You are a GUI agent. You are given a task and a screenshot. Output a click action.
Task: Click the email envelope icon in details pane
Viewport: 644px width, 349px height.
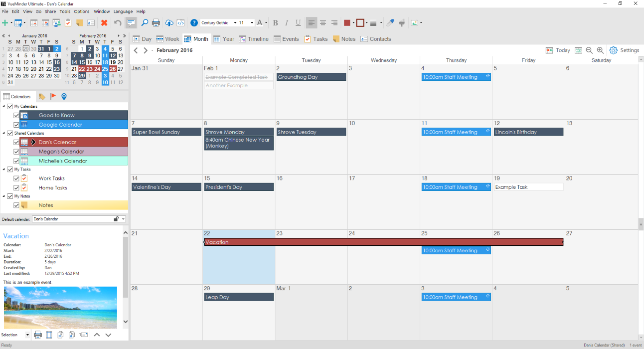(83, 335)
